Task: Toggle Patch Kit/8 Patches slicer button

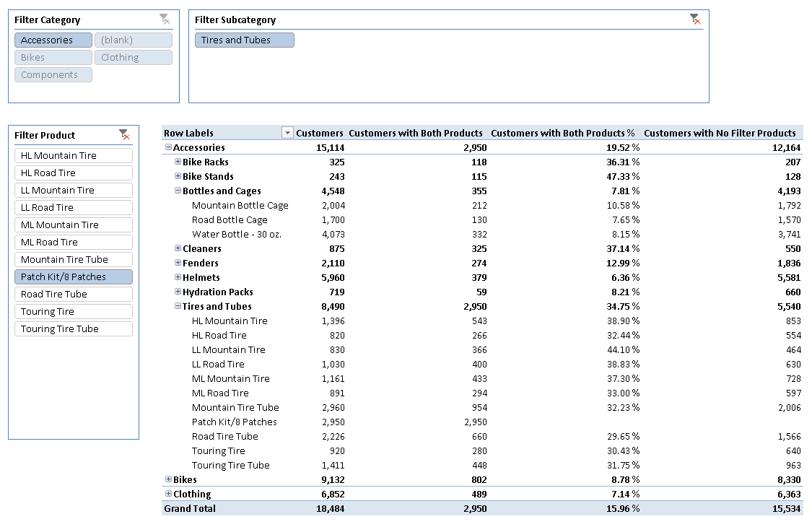Action: (x=74, y=276)
